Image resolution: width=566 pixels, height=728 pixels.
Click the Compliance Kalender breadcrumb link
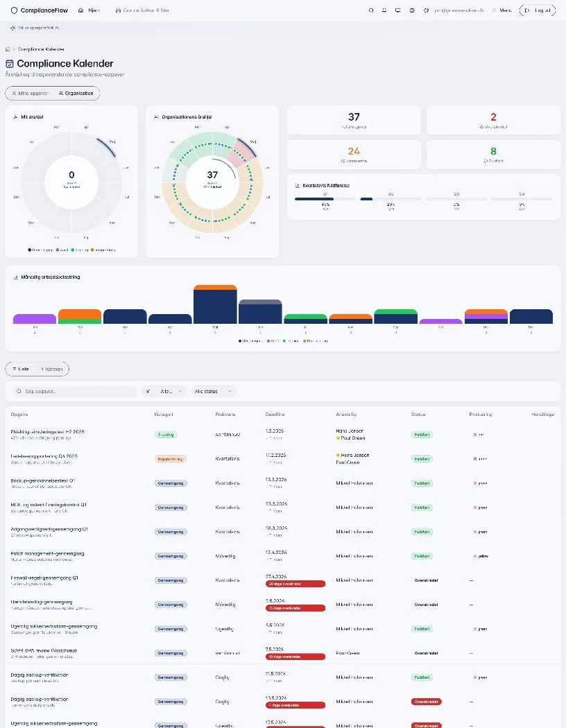pyautogui.click(x=42, y=49)
